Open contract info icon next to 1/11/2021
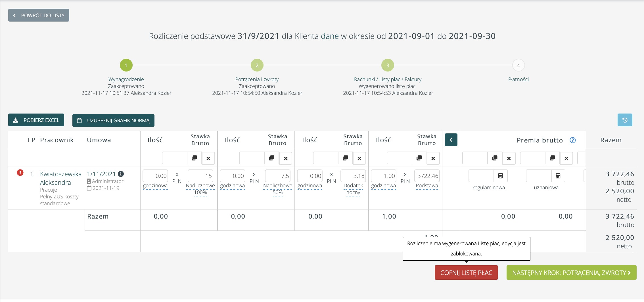Screen dimensions: 644x302 (x=121, y=174)
